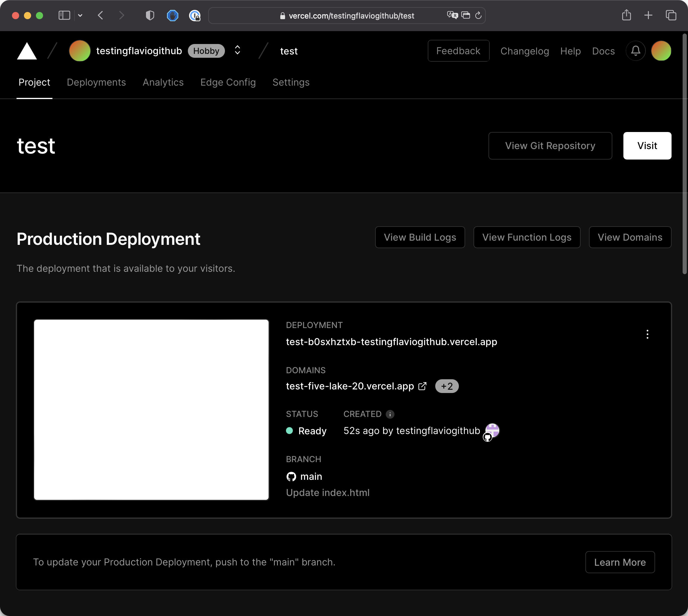Switch to the Deployments tab
Screen dimensions: 688x616
pyautogui.click(x=96, y=82)
